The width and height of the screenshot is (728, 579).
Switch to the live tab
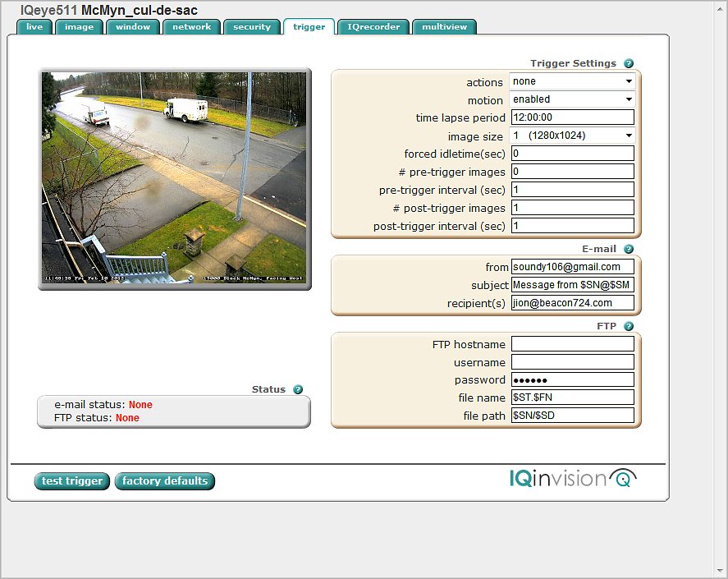(x=34, y=27)
